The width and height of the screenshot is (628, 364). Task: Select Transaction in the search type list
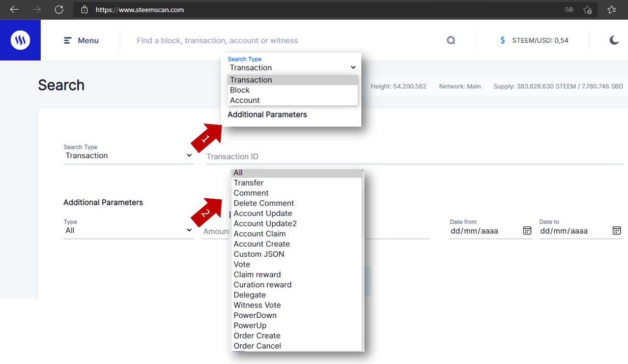click(x=293, y=80)
